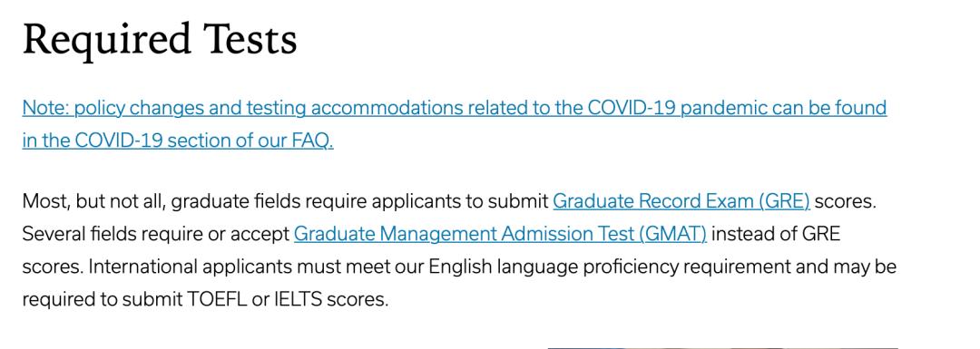Click the word "scores." after the GRE link
The width and height of the screenshot is (980, 349).
click(848, 201)
